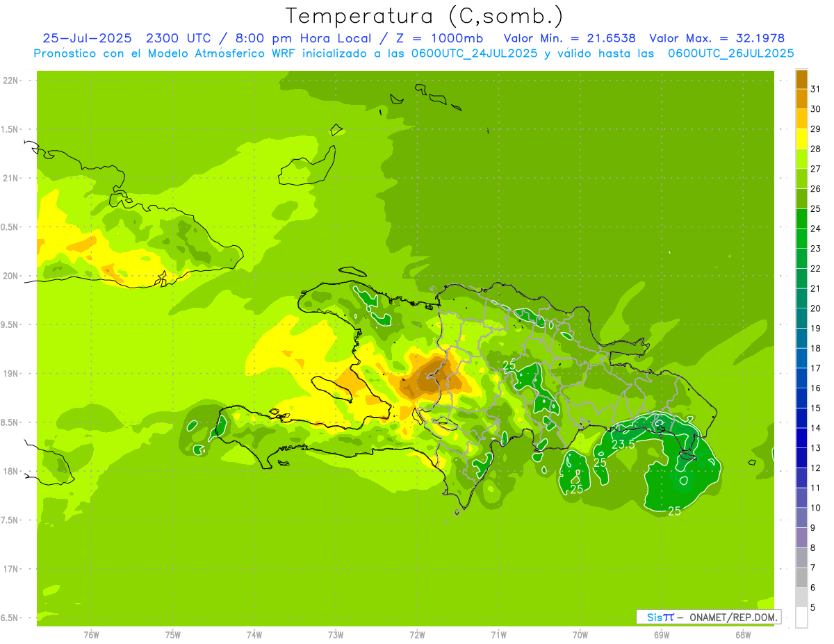Click the topmost color band above 31
Viewport: 834px width, 644px height.
(801, 79)
